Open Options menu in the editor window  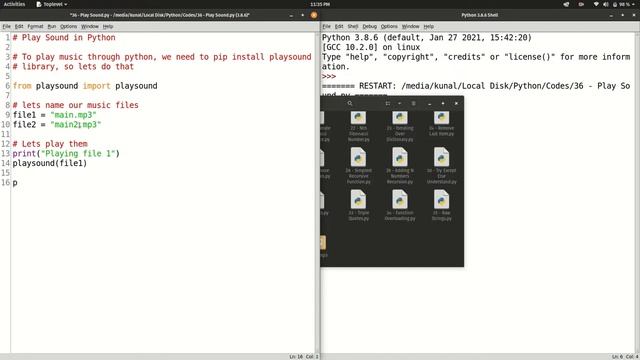[x=68, y=27]
